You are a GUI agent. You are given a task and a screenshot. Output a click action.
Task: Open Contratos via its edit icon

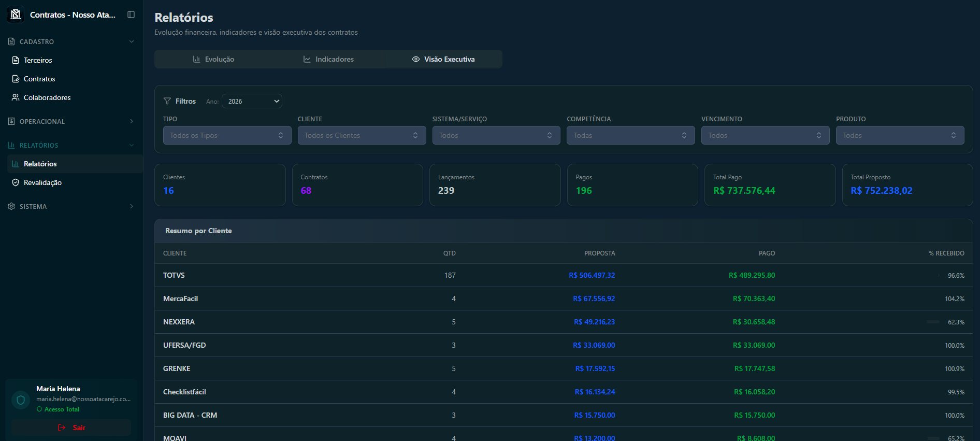click(16, 79)
